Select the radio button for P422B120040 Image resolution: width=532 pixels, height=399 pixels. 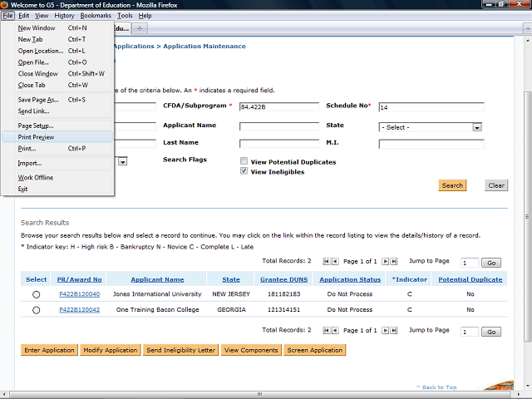(x=36, y=294)
